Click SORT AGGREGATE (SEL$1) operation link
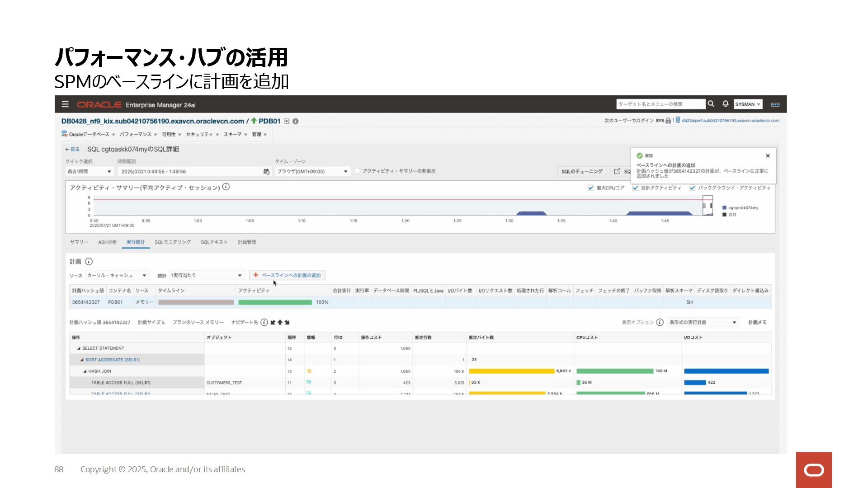This screenshot has height=488, width=868. coord(113,360)
